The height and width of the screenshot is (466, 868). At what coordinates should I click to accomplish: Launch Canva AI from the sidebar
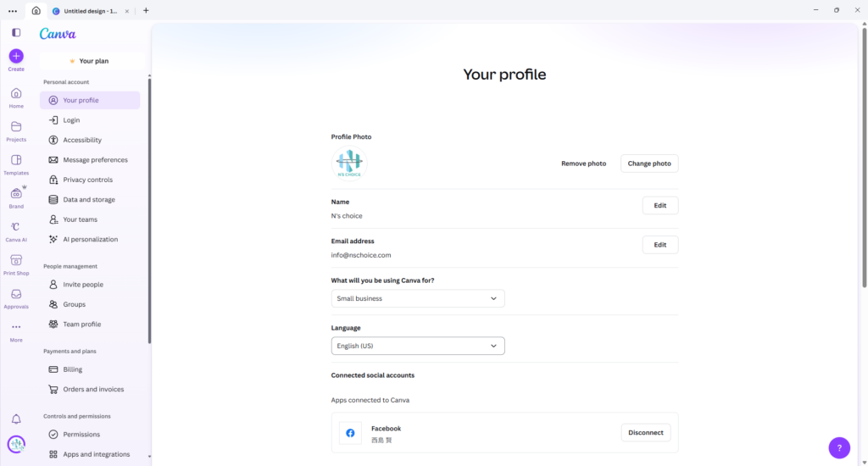pyautogui.click(x=16, y=226)
